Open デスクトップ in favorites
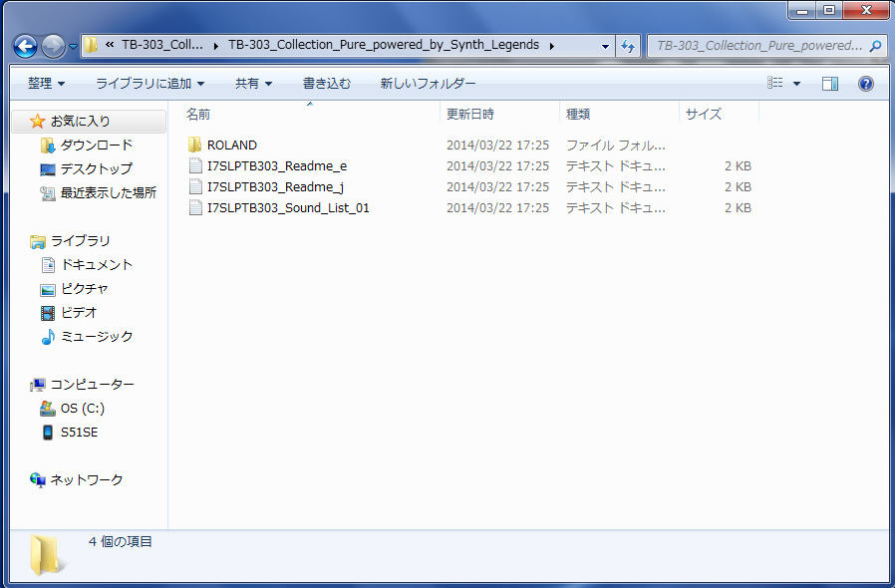This screenshot has width=895, height=588. pos(97,169)
